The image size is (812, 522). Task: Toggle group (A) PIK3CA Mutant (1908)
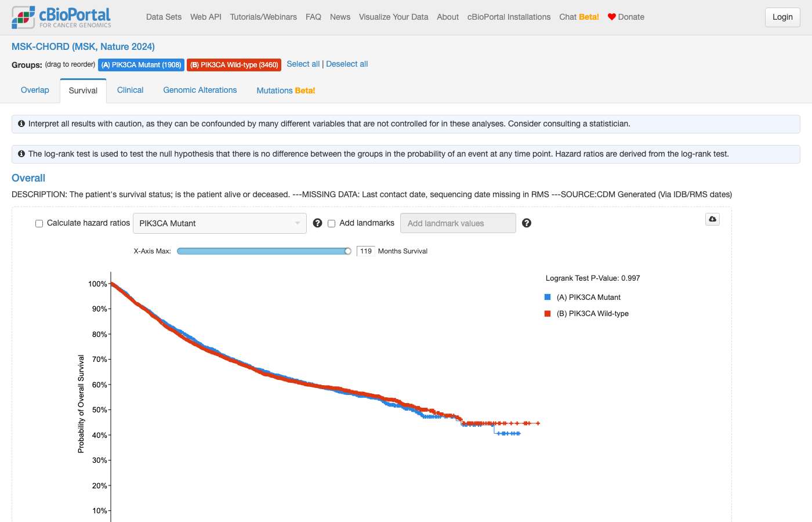[x=142, y=65]
